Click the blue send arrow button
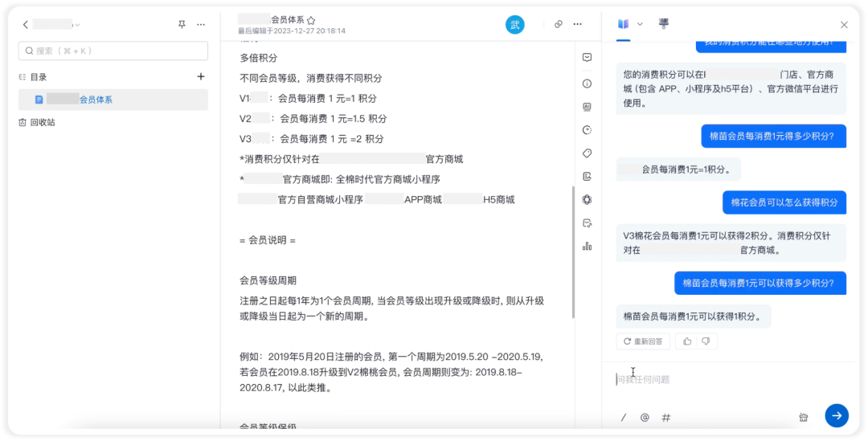 pyautogui.click(x=837, y=415)
